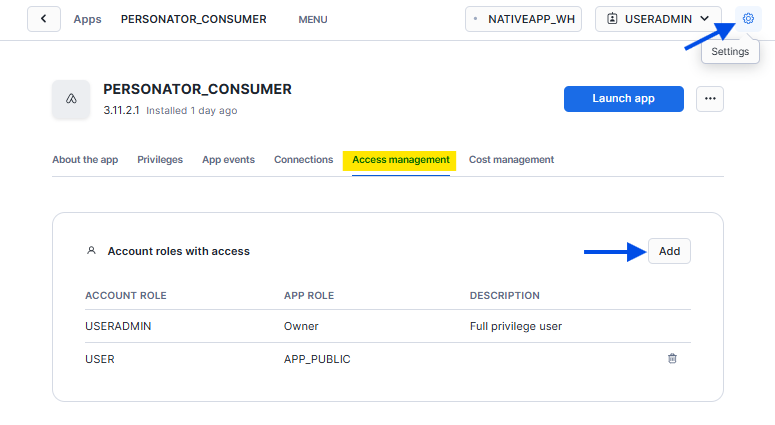
Task: Click the APP ROLE column header
Action: 309,296
